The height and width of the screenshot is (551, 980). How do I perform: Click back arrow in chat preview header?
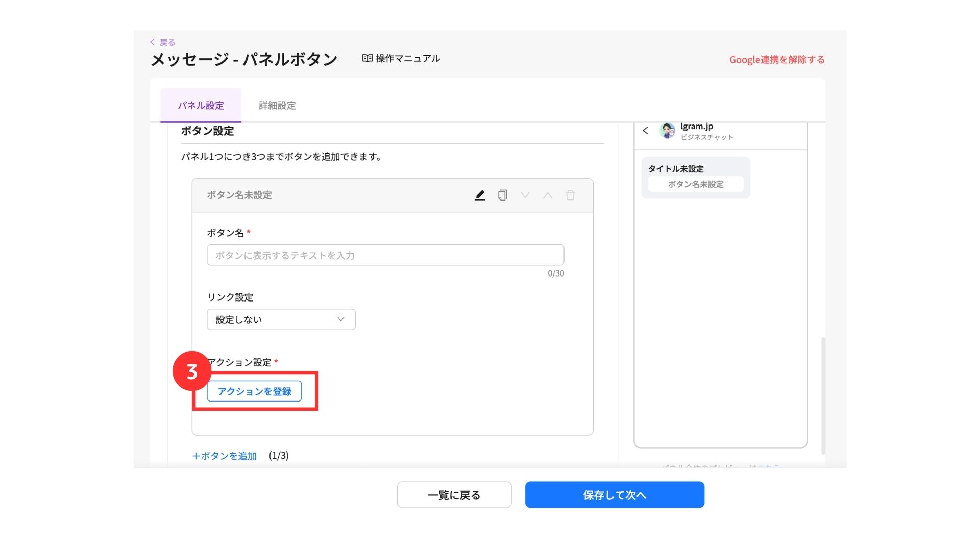click(646, 131)
